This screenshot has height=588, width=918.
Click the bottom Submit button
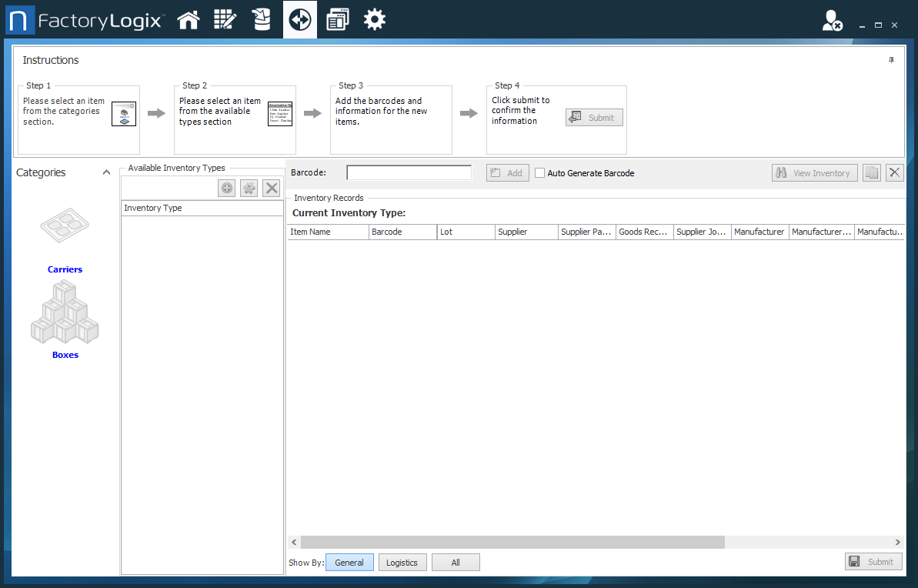point(873,561)
